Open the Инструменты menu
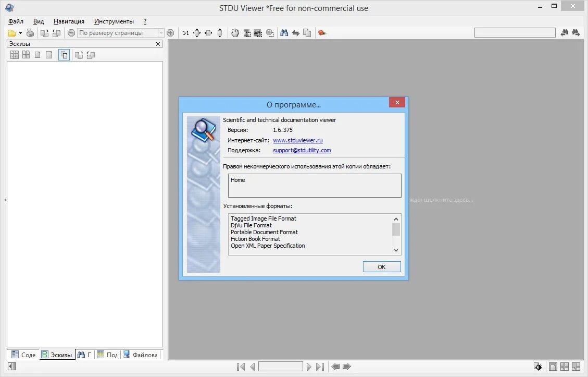 pyautogui.click(x=114, y=21)
